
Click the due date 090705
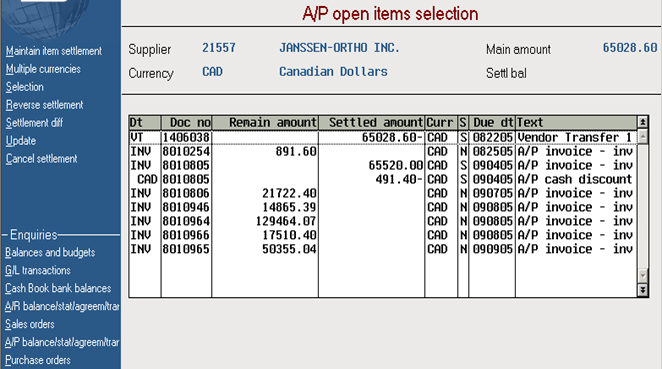click(493, 193)
